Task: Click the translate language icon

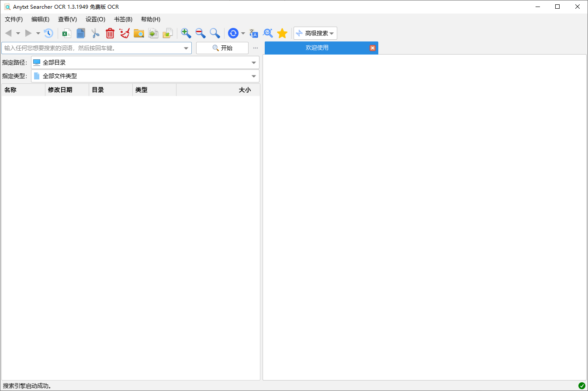Action: [x=254, y=33]
